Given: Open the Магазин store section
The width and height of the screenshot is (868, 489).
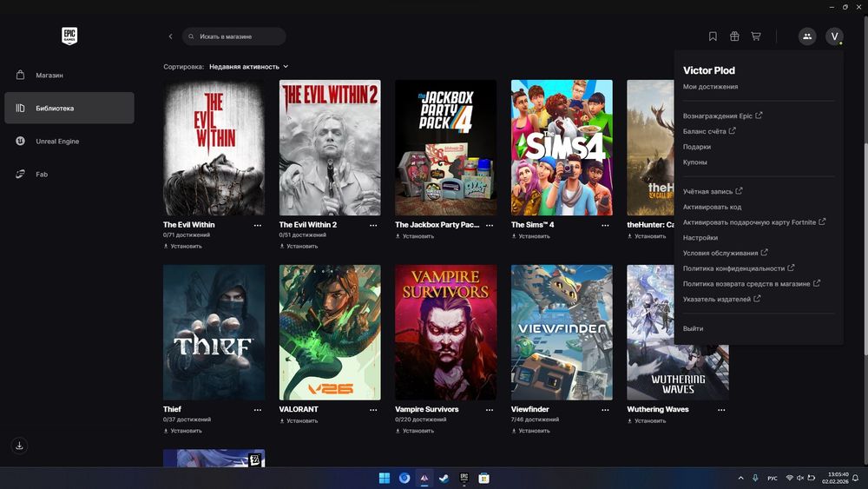Looking at the screenshot, I should point(69,75).
